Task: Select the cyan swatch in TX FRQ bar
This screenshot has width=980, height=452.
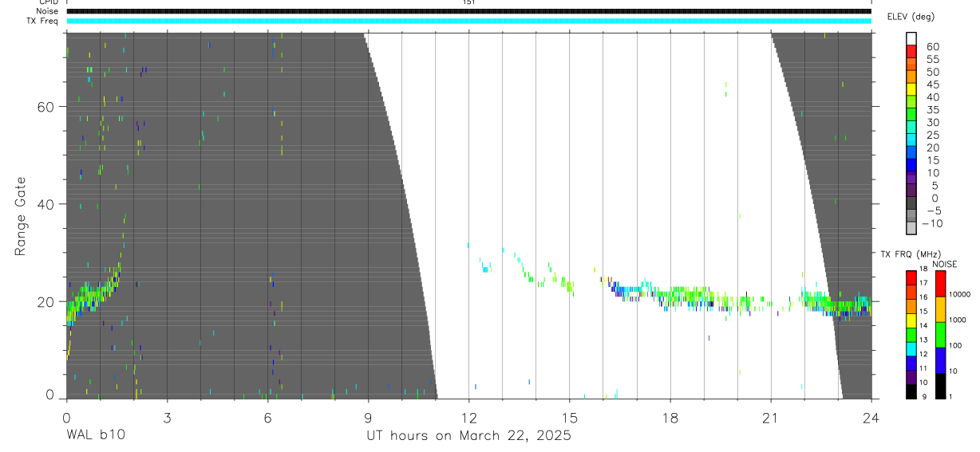Action: click(x=911, y=348)
